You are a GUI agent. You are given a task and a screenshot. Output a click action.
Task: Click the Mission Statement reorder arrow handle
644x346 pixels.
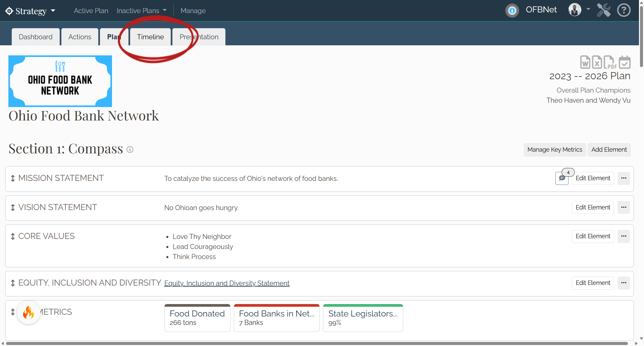[x=13, y=179]
